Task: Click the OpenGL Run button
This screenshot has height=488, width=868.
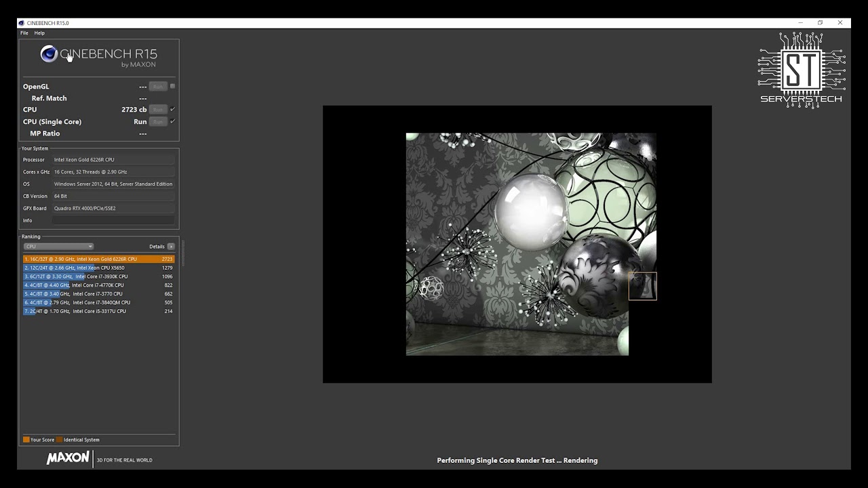Action: pyautogui.click(x=158, y=86)
